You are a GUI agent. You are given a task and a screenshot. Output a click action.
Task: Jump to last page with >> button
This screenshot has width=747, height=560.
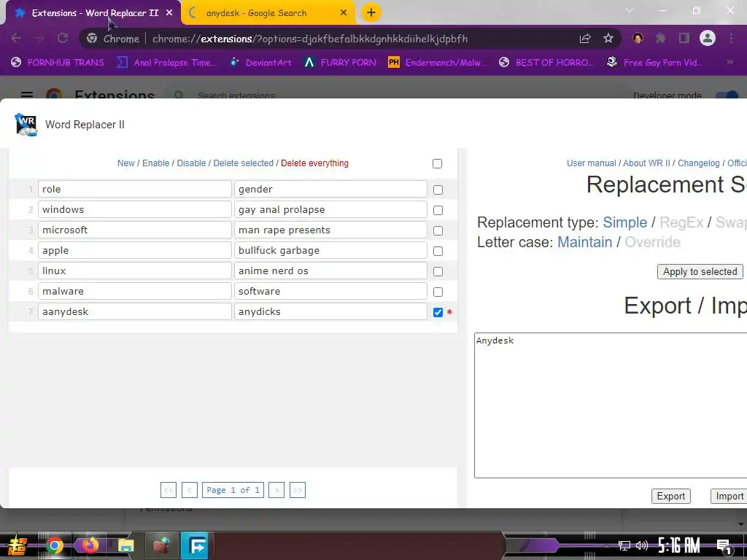point(298,490)
